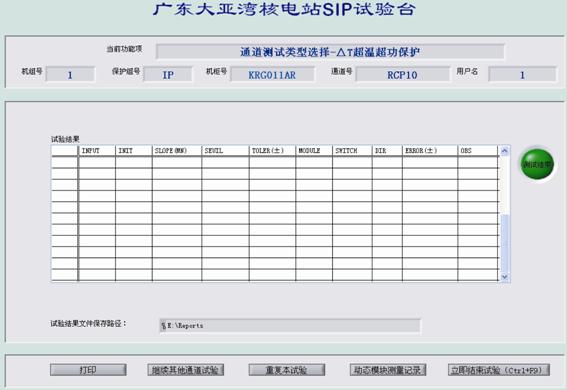
Task: Click the 机组号 field showing 1
Action: (x=71, y=75)
